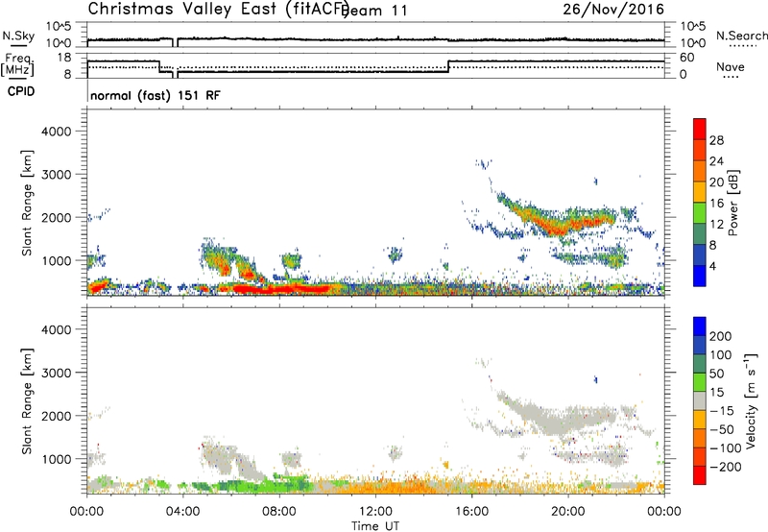
Task: Click 'normal (fast) 151 RF' text
Action: pos(156,95)
